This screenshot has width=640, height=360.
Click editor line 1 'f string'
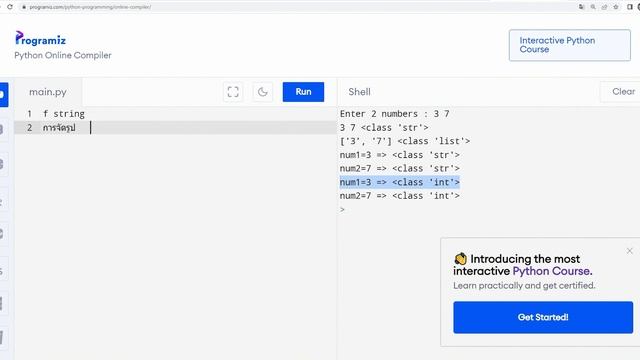(x=64, y=114)
